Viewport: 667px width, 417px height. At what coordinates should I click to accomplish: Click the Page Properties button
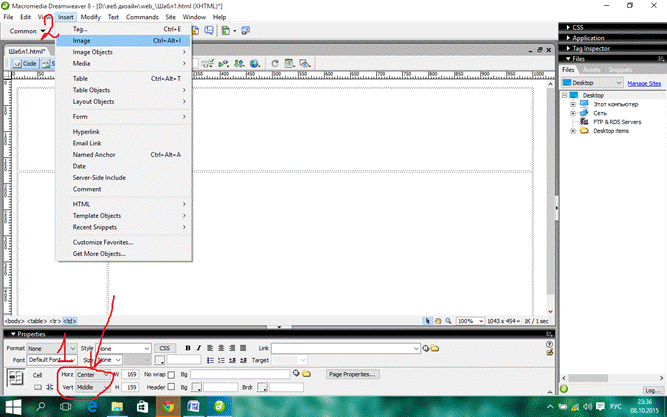pyautogui.click(x=353, y=374)
